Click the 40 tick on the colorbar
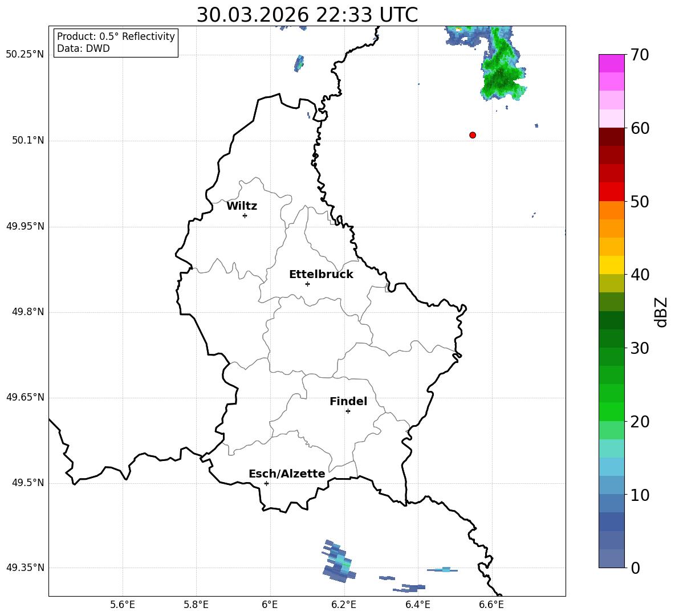The height and width of the screenshot is (616, 675). tap(639, 275)
